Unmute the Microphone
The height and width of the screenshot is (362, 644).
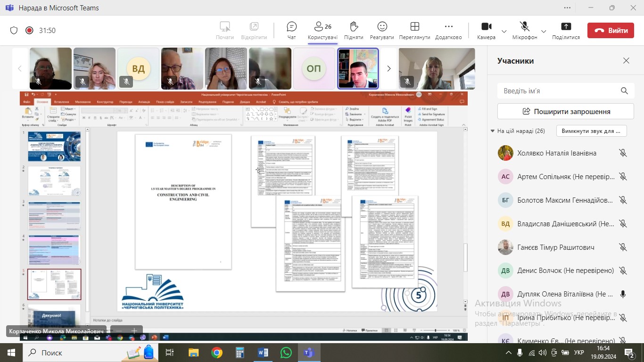tap(525, 30)
